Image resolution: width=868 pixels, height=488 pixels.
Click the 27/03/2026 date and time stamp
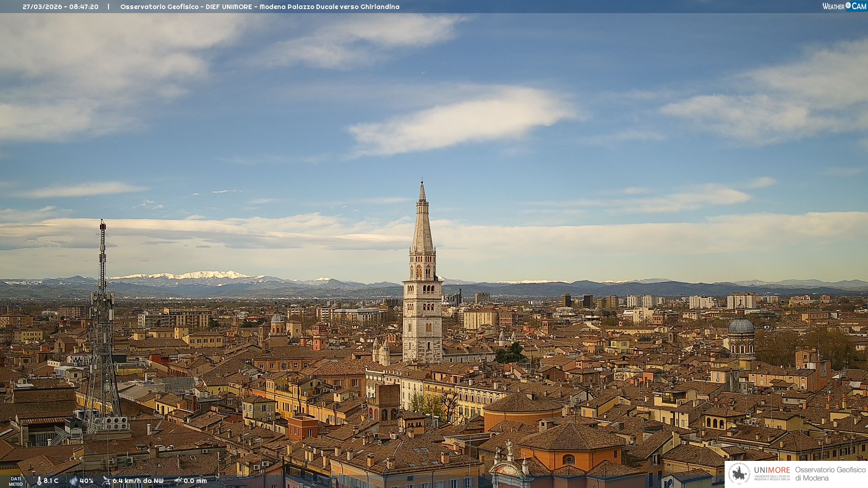click(61, 7)
